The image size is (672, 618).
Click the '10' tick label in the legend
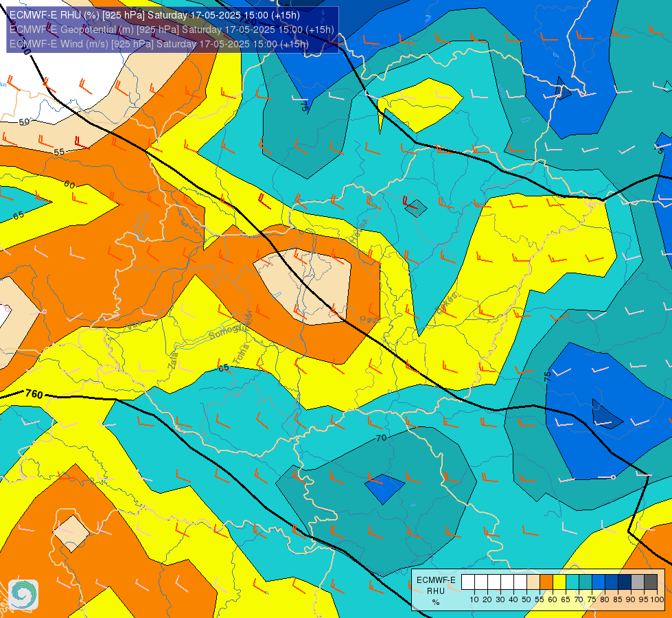474,599
